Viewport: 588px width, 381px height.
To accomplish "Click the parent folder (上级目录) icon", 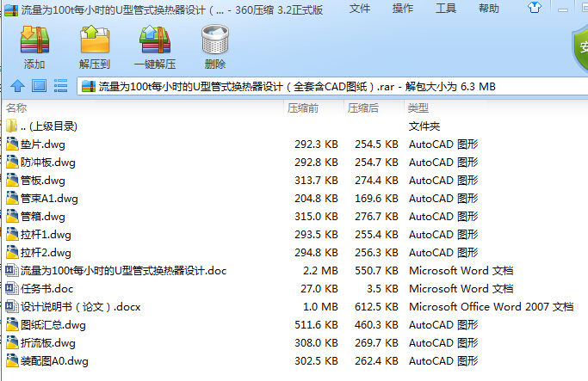I will point(12,126).
